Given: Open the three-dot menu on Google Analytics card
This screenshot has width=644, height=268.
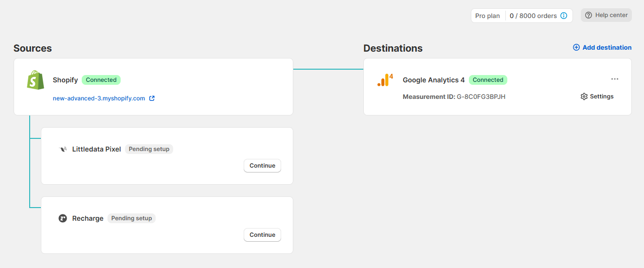Looking at the screenshot, I should tap(615, 79).
